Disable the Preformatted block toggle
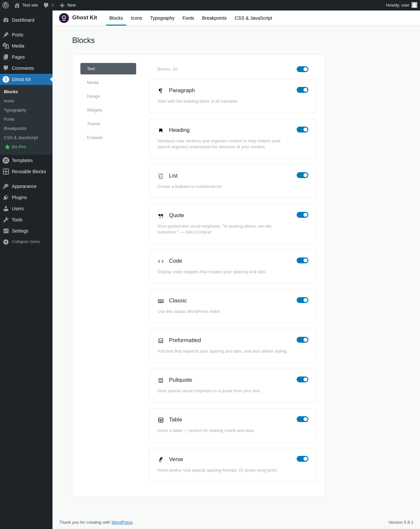This screenshot has height=529, width=420. 303,340
